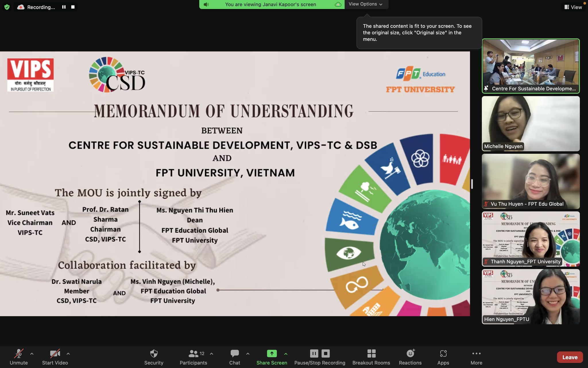Click the participant count 12

click(202, 354)
